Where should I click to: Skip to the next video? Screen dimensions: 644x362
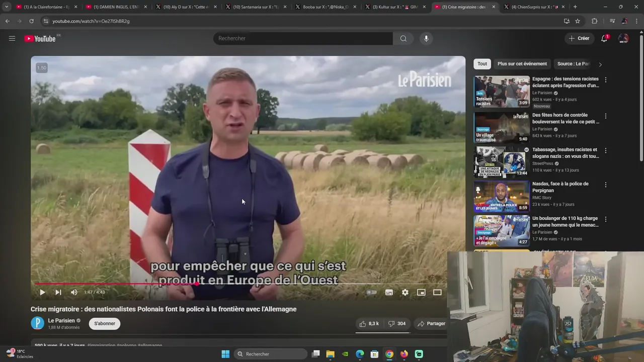[x=58, y=292]
